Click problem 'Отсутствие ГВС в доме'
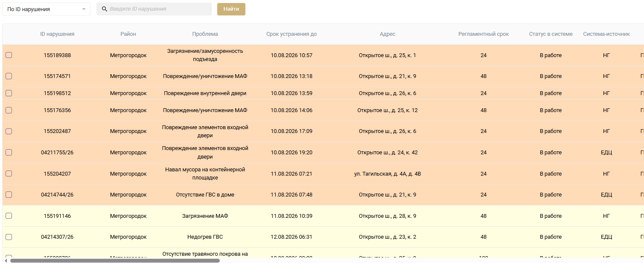The width and height of the screenshot is (644, 263). 205,195
